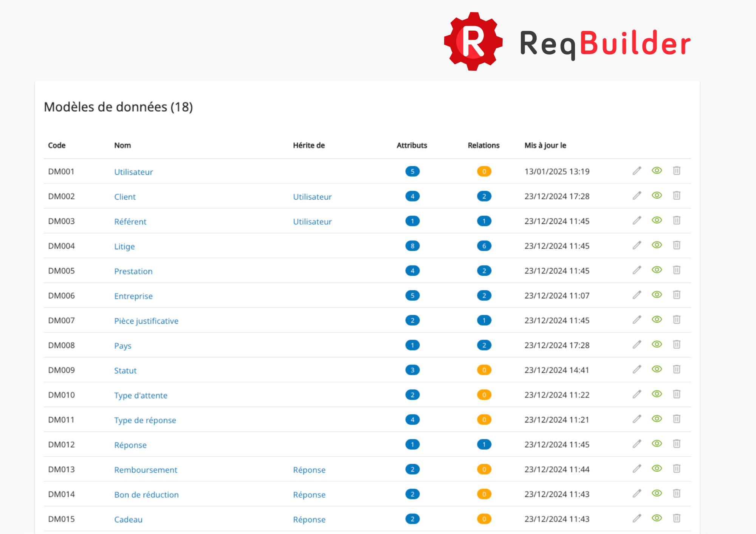Open the Prestation model link

pos(133,271)
